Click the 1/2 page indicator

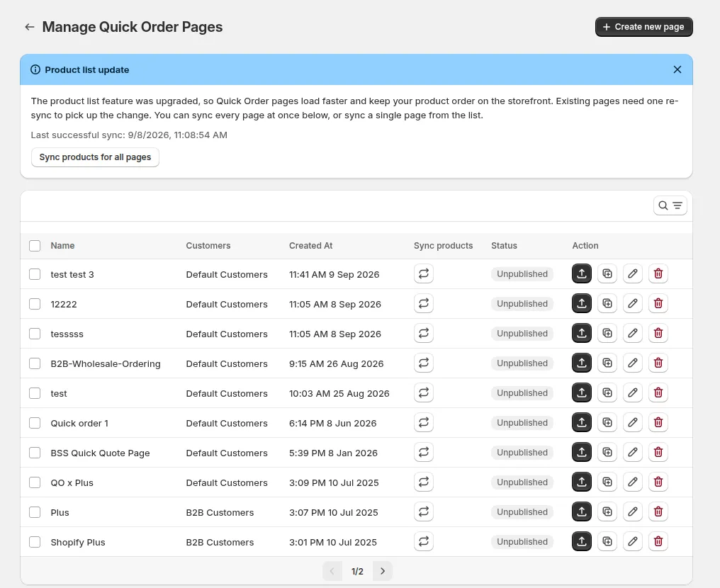tap(357, 572)
